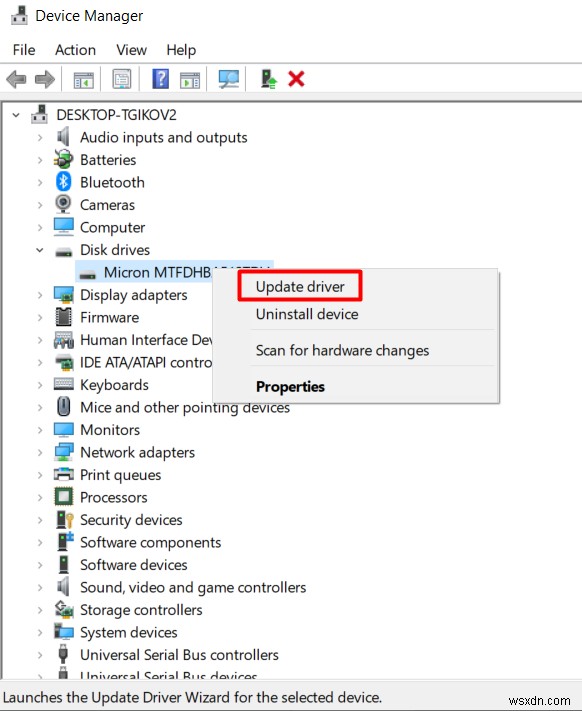The width and height of the screenshot is (582, 711).
Task: Select Sound, video and game controllers item
Action: pyautogui.click(x=193, y=587)
